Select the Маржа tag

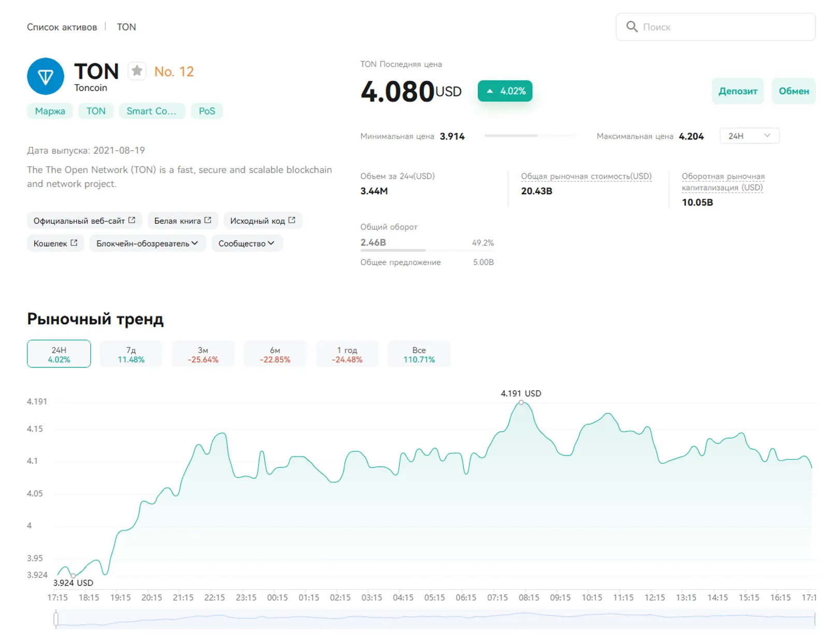(x=50, y=111)
